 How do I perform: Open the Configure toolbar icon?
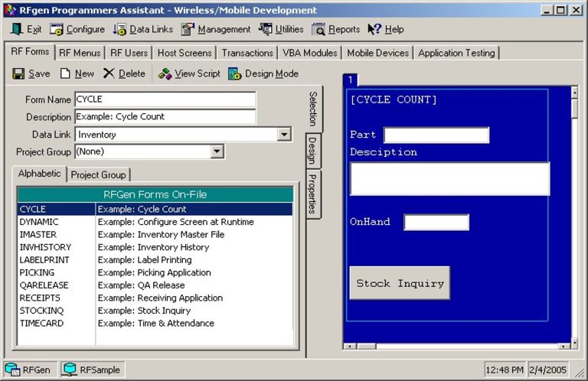tap(57, 30)
